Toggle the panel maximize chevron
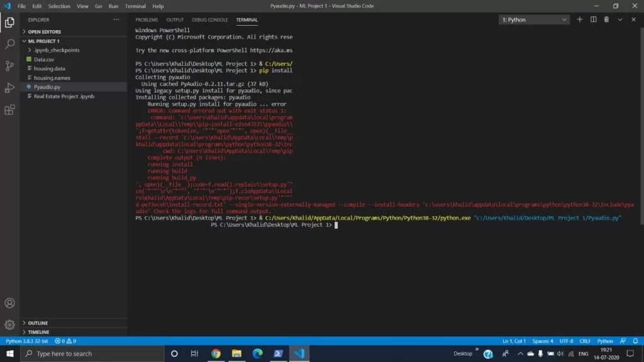 pyautogui.click(x=621, y=19)
